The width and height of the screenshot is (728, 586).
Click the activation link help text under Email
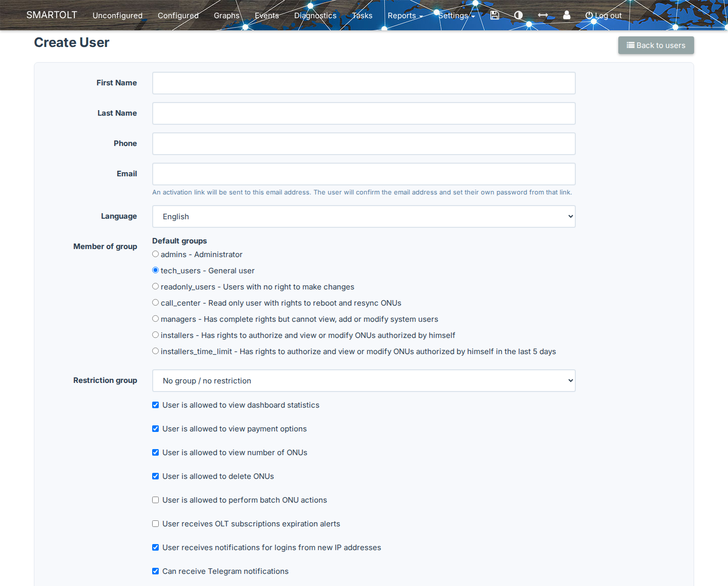coord(362,192)
